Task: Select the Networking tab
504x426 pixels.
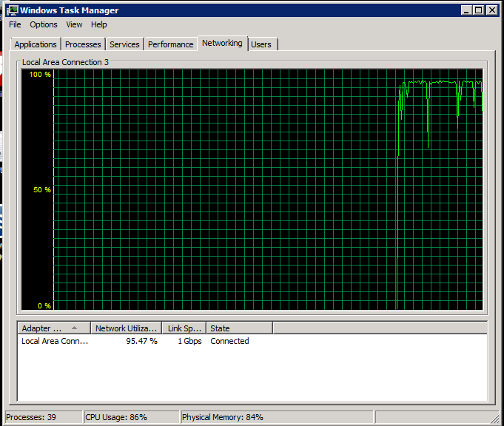Action: 222,43
